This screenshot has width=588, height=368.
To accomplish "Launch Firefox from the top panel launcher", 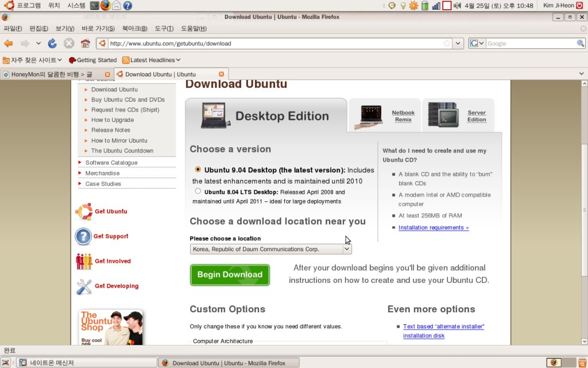I will (106, 5).
